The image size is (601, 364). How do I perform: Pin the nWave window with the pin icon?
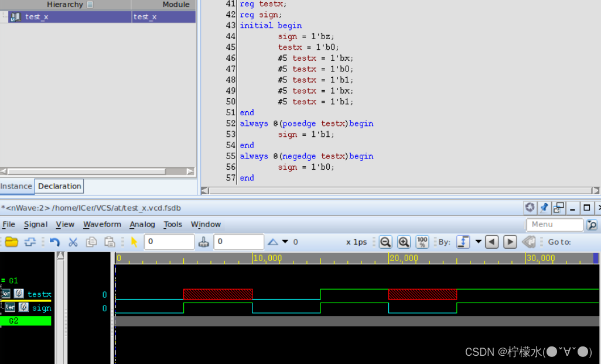pyautogui.click(x=544, y=207)
